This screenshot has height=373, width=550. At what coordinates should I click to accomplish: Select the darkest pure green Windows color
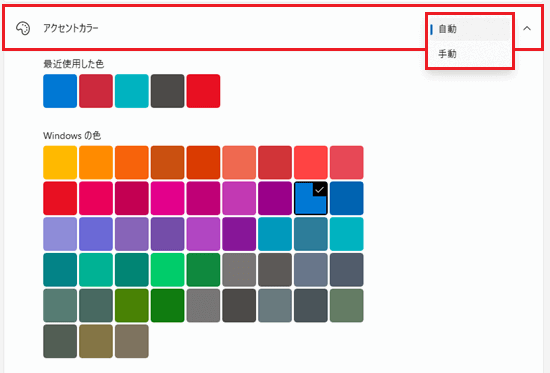coord(167,305)
